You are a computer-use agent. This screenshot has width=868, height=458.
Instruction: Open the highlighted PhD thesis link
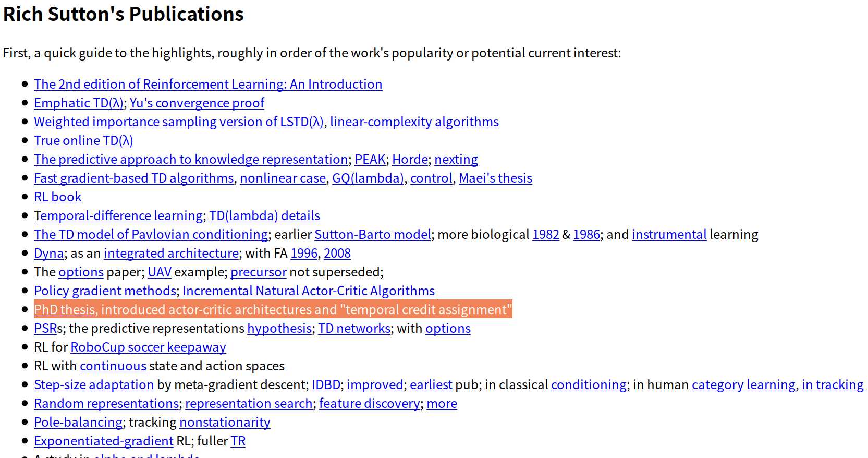tap(65, 310)
